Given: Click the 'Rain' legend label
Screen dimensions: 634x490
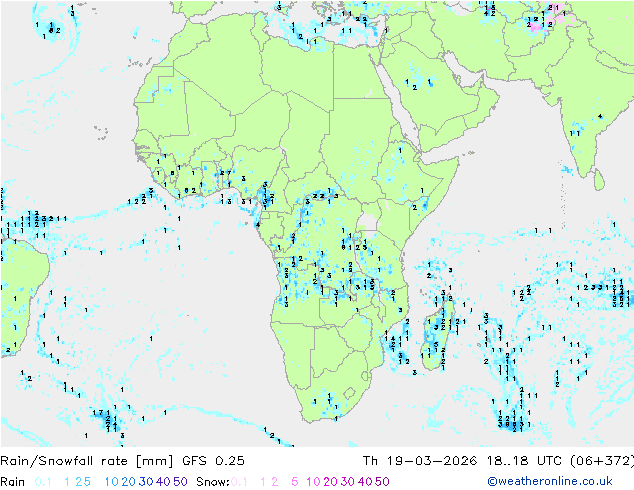Looking at the screenshot, I should (x=13, y=482).
